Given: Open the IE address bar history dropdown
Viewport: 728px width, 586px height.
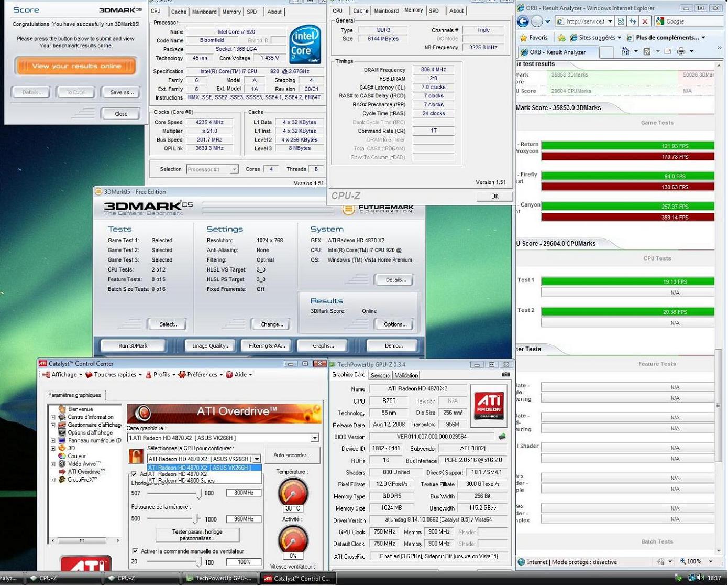Looking at the screenshot, I should click(x=610, y=21).
